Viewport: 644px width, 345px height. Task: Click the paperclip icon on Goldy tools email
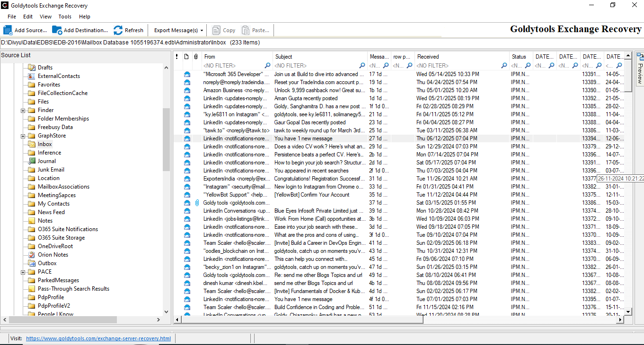pyautogui.click(x=196, y=203)
